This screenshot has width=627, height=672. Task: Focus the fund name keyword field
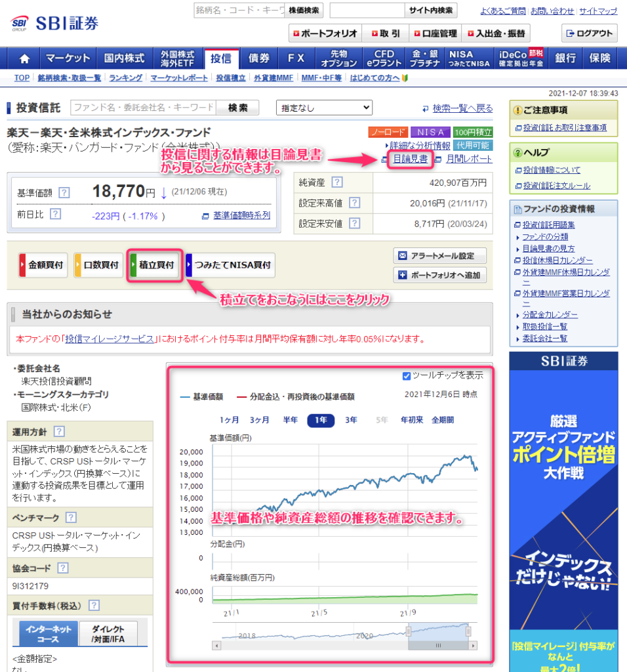144,108
